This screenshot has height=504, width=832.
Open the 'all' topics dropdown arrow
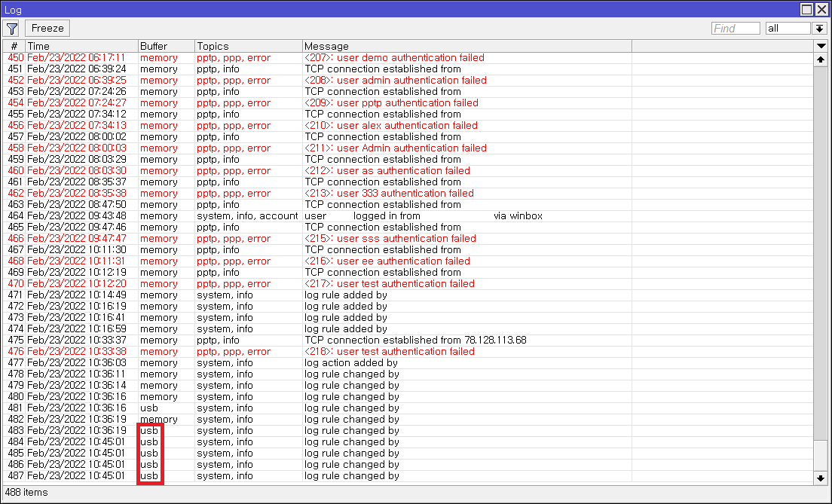point(820,28)
